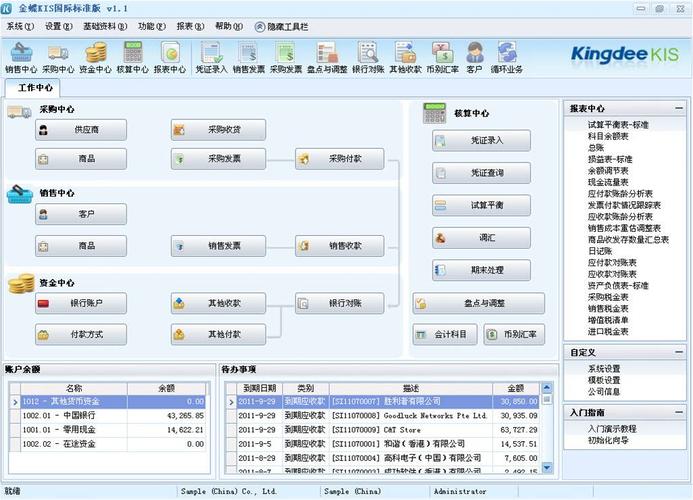
Task: Open 盘点与调整 toolbar icon
Action: click(327, 57)
